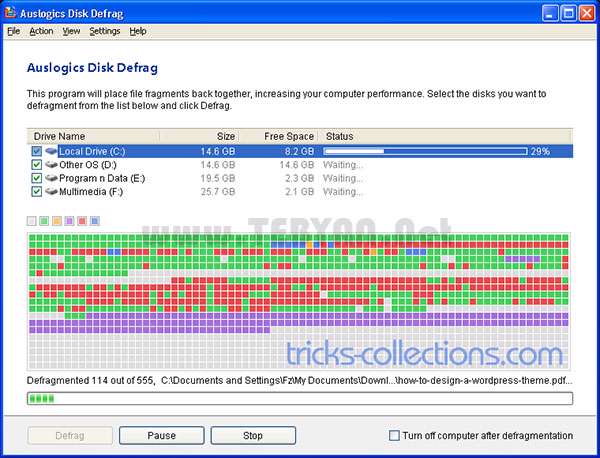Click the 29% status percentage text
The height and width of the screenshot is (458, 600).
point(540,152)
